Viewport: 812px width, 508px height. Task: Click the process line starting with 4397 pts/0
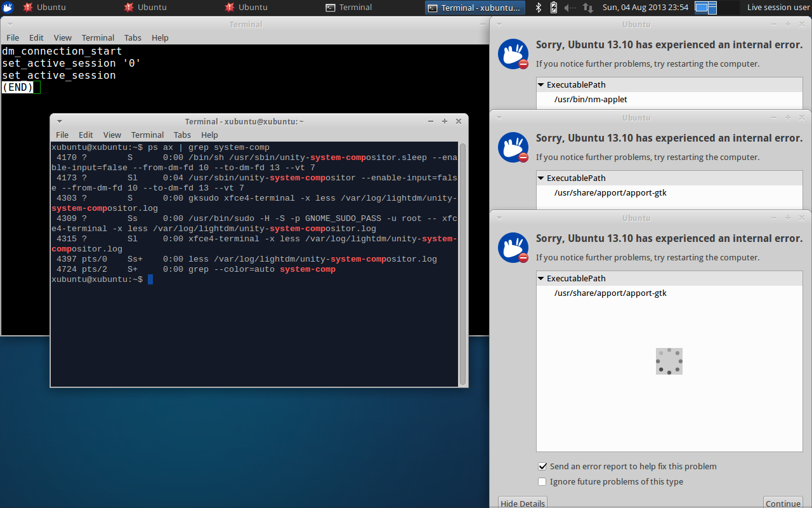pyautogui.click(x=244, y=259)
